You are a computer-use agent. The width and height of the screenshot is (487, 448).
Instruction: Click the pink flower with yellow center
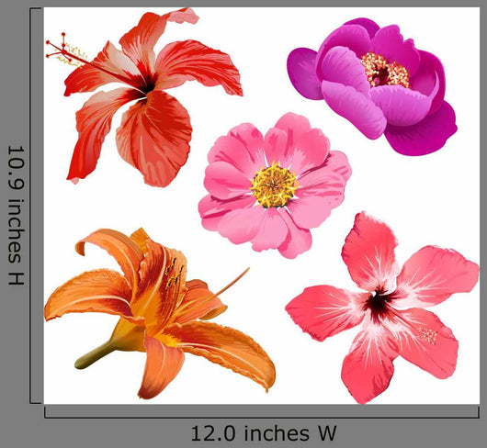pos(275,185)
